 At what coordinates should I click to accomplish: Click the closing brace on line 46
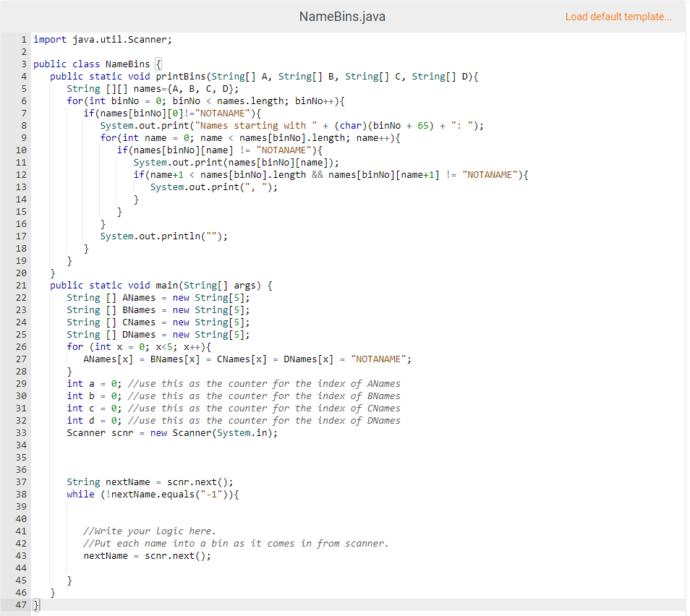pyautogui.click(x=51, y=592)
